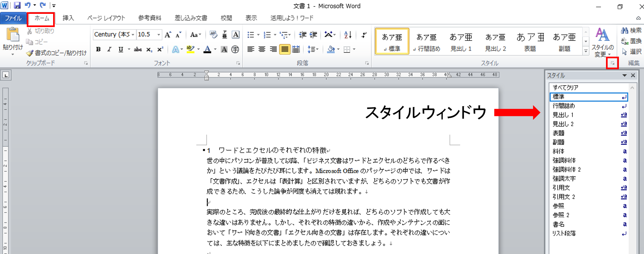Expand the styles gallery More arrow

pos(586,51)
